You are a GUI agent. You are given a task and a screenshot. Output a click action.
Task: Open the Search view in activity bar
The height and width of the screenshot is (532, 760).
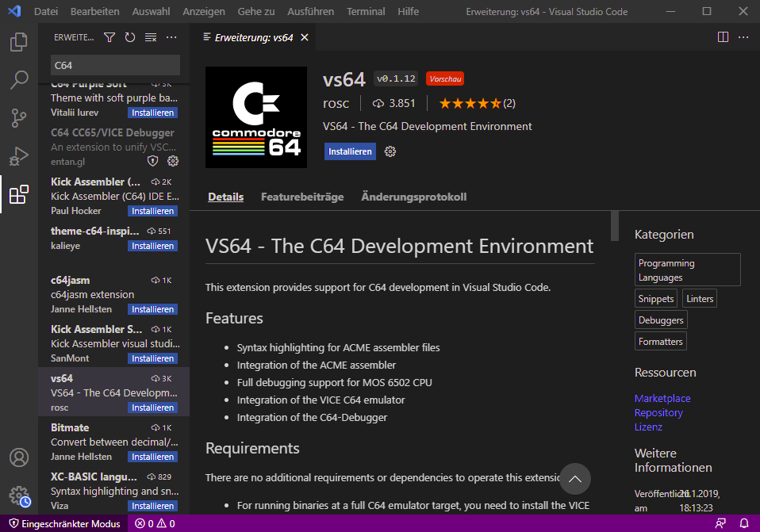click(x=19, y=80)
